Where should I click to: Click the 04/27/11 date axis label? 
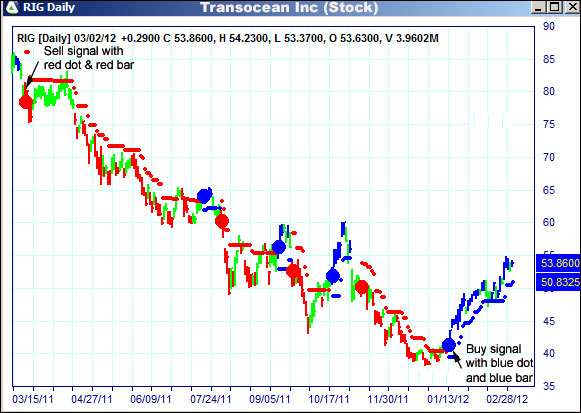pos(92,400)
